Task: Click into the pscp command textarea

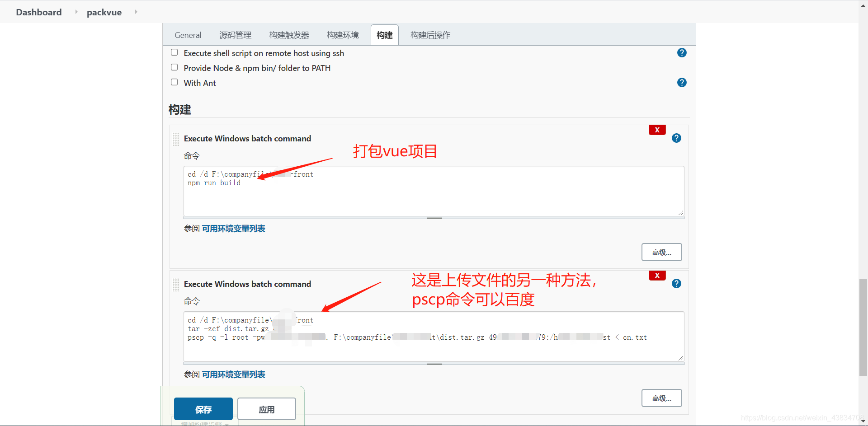Action: (x=434, y=337)
